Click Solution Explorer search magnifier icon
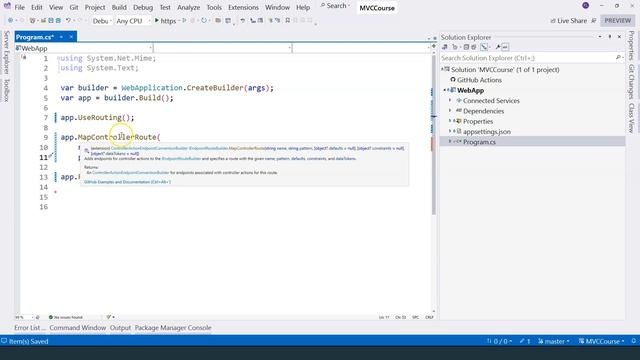 tap(618, 58)
